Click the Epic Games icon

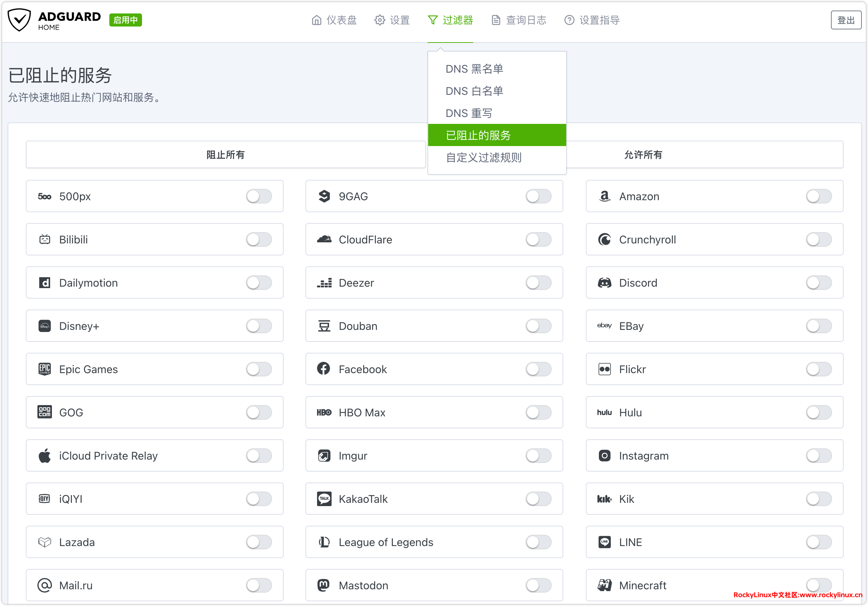(45, 369)
